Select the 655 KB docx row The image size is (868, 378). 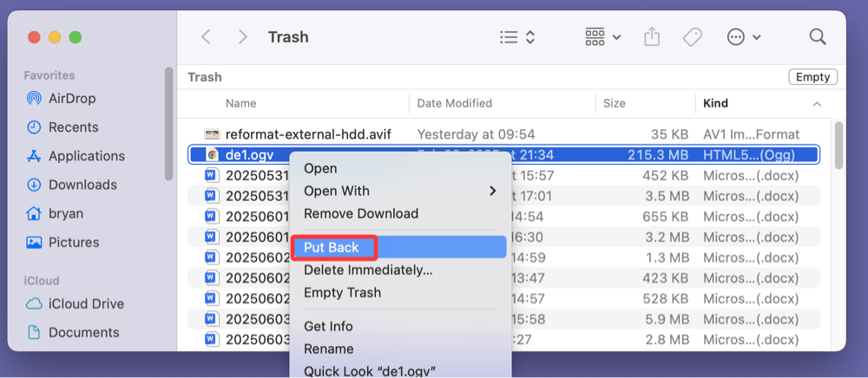coord(503,217)
